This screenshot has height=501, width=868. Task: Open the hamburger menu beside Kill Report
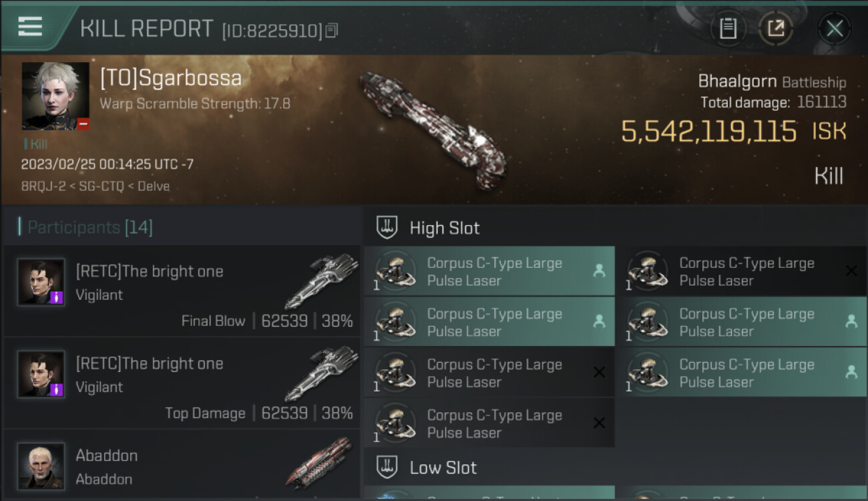30,27
